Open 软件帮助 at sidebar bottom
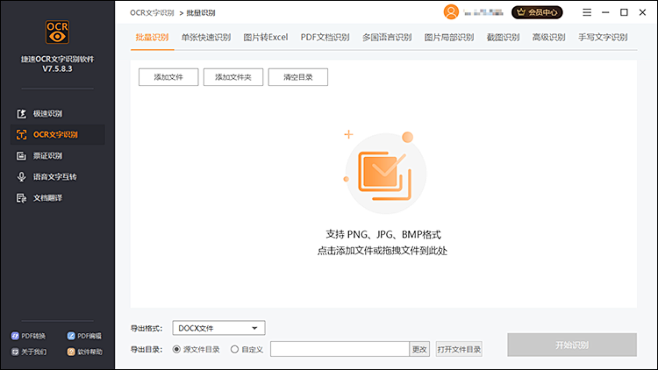 tap(85, 352)
